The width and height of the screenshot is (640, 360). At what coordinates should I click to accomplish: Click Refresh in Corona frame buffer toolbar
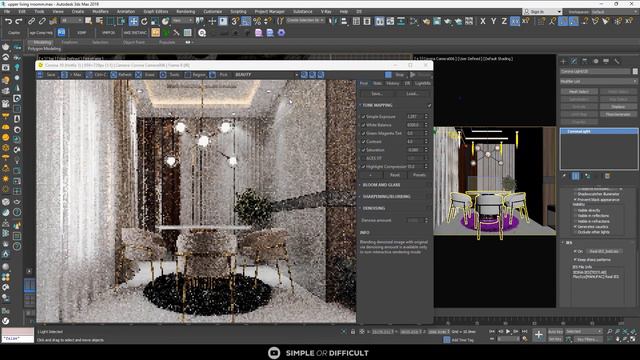coord(121,75)
